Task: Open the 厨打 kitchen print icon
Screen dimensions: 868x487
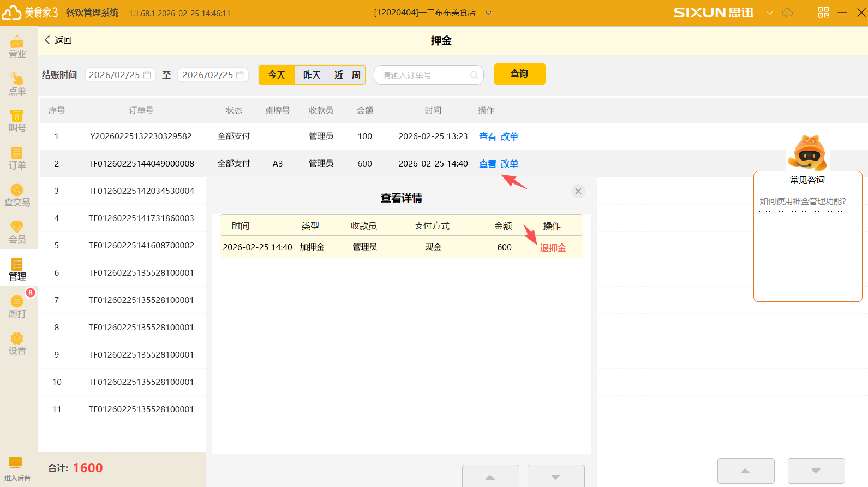Action: coord(17,306)
